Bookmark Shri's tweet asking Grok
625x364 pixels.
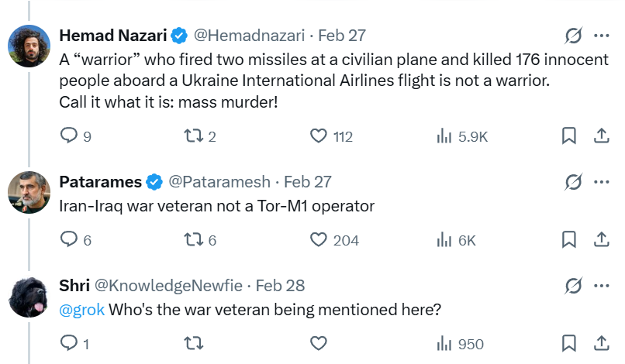pos(568,344)
